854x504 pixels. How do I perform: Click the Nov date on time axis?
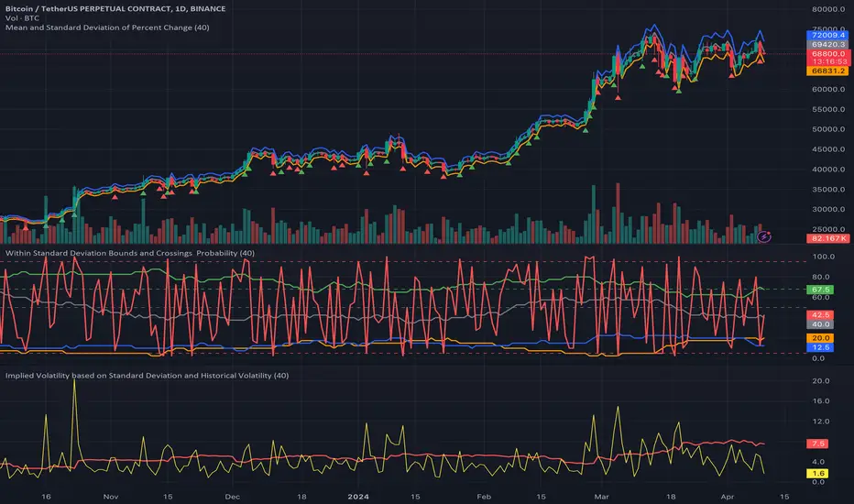coord(111,497)
